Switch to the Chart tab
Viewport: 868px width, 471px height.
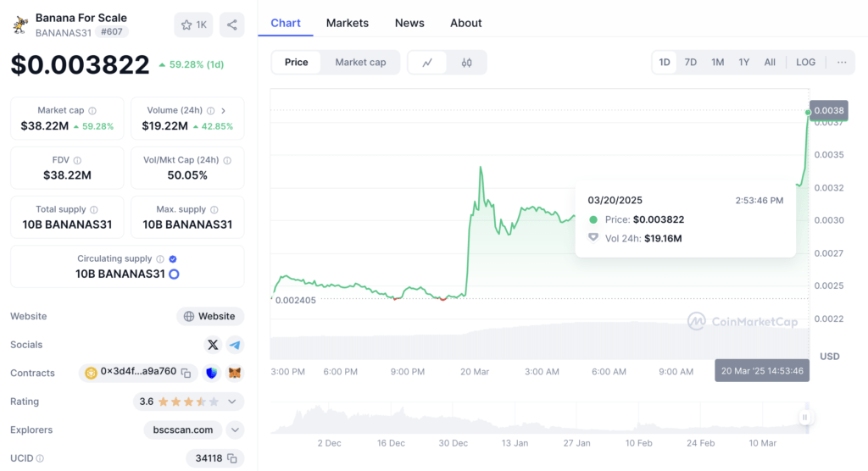pos(286,23)
